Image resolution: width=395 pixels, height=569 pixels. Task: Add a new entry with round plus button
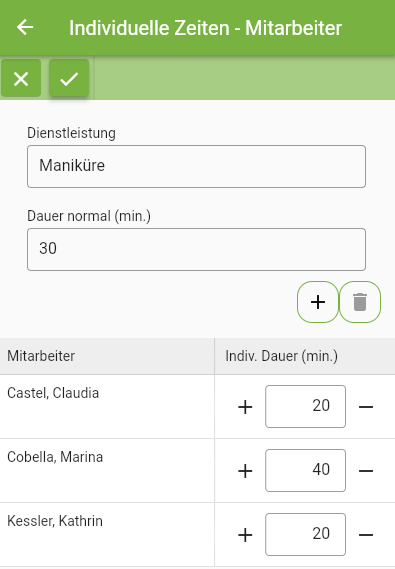tap(318, 302)
